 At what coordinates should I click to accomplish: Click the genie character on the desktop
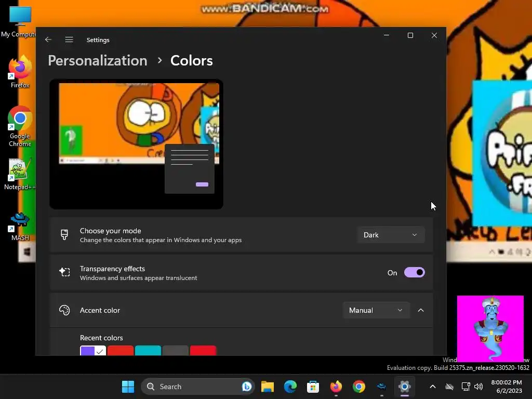pos(490,328)
